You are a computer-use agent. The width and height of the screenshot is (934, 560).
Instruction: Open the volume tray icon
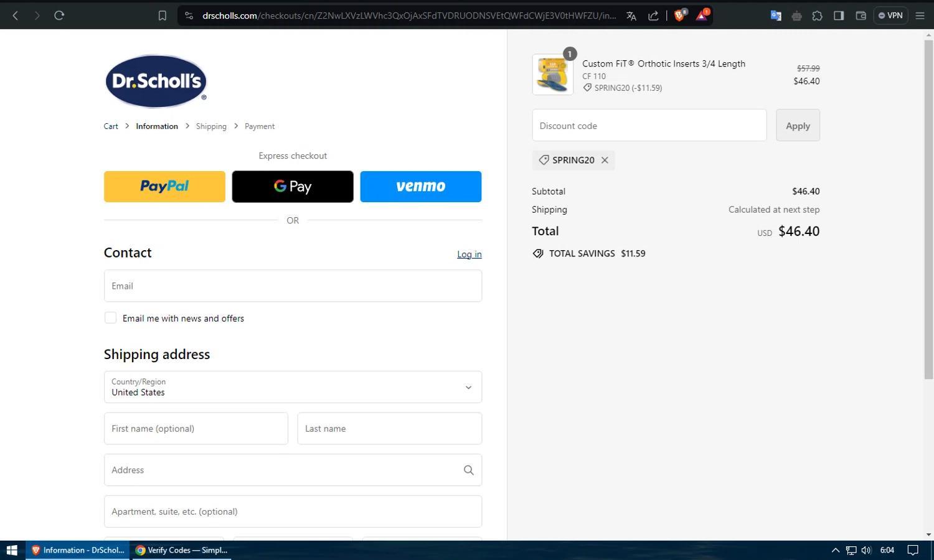866,550
